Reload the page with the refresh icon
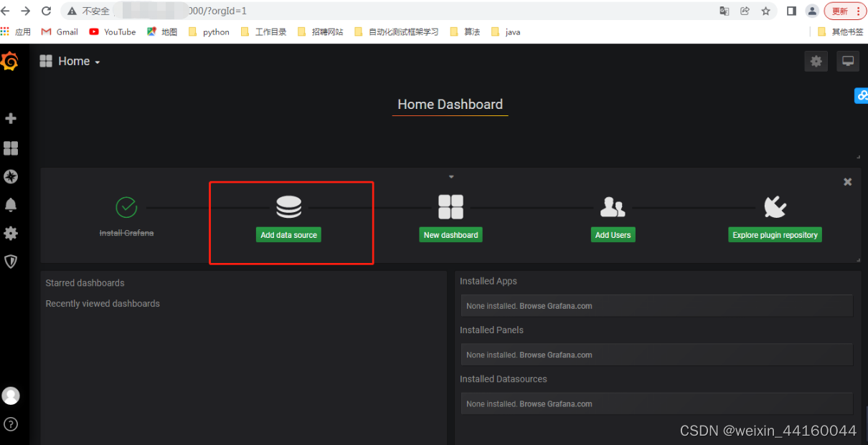 coord(47,11)
